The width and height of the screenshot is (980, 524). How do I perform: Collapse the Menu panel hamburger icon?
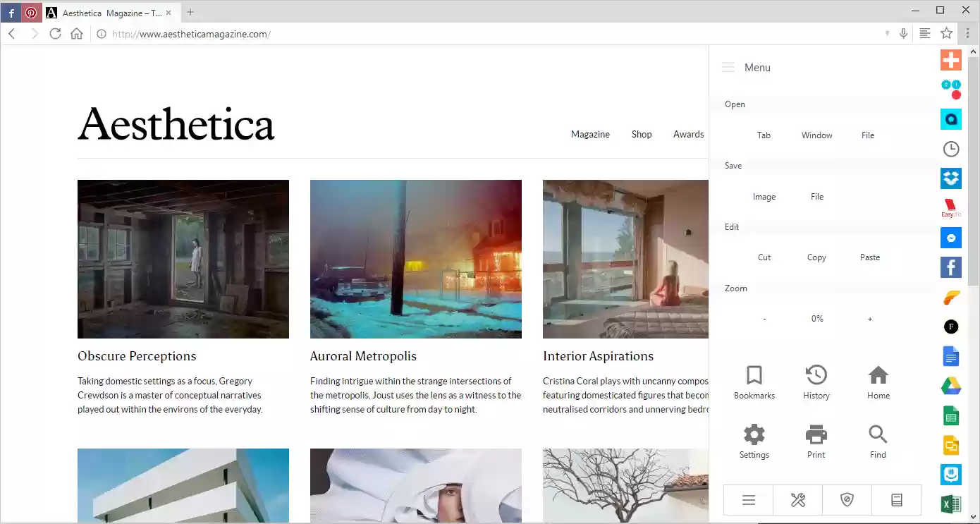tap(728, 68)
